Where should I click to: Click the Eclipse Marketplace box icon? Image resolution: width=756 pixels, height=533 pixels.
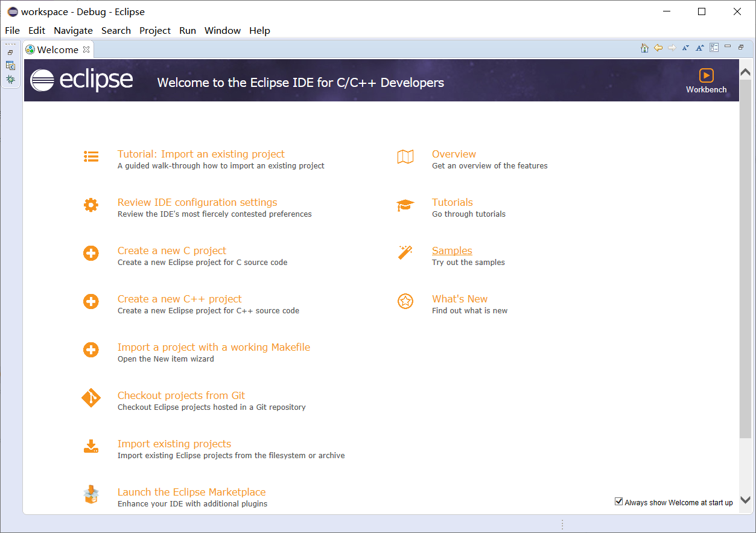91,494
